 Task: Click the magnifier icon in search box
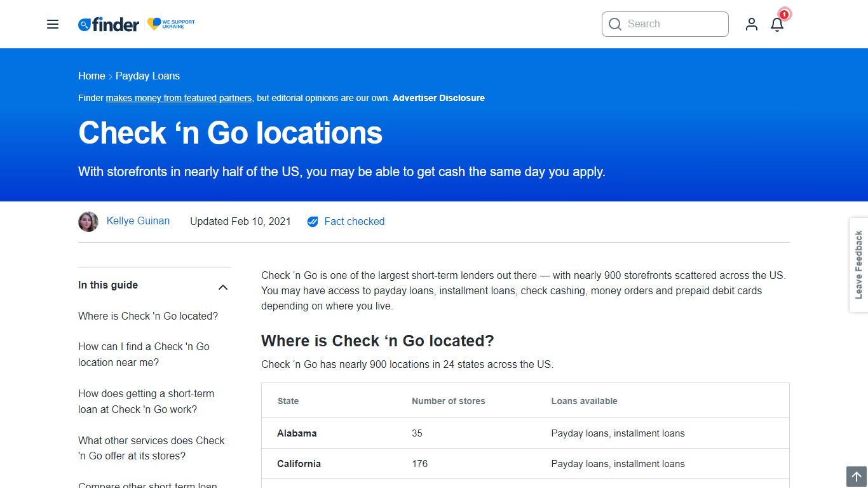(x=614, y=24)
